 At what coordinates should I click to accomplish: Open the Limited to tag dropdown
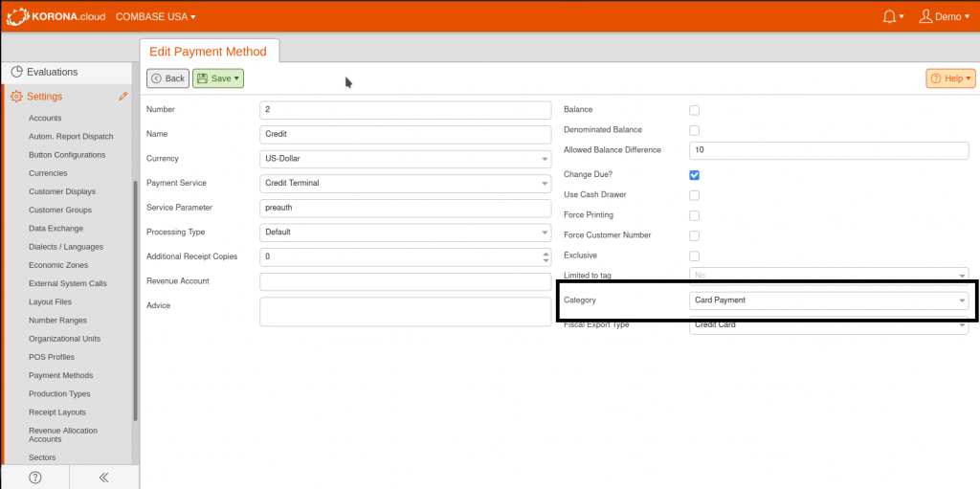point(829,276)
